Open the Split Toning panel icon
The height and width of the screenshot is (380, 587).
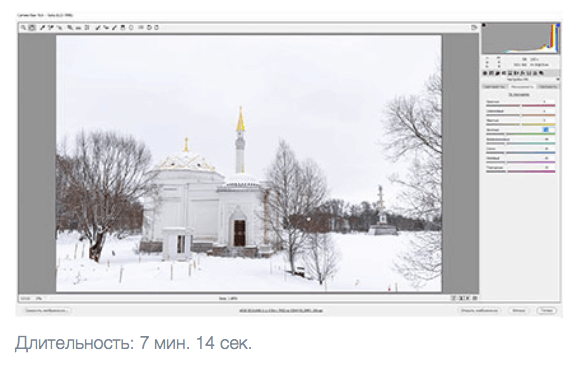pos(510,73)
